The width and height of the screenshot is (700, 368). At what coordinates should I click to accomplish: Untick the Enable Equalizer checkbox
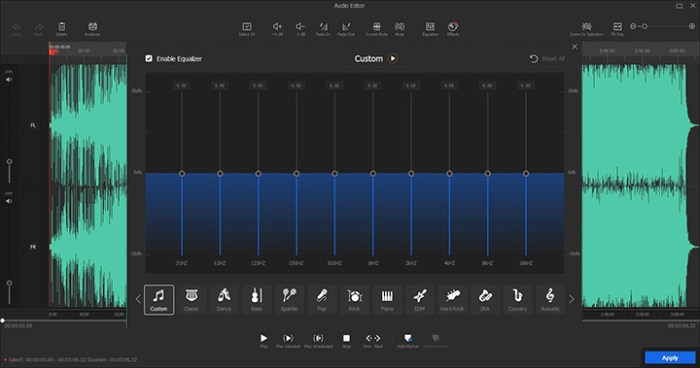click(x=149, y=59)
